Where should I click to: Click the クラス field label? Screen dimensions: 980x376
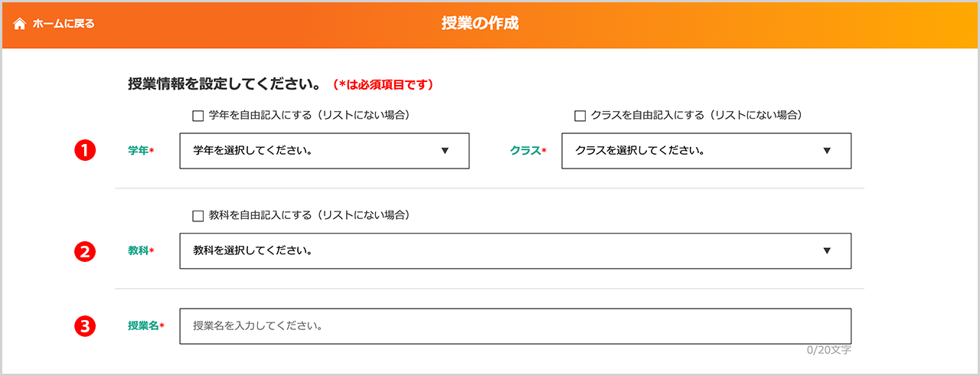click(x=525, y=151)
